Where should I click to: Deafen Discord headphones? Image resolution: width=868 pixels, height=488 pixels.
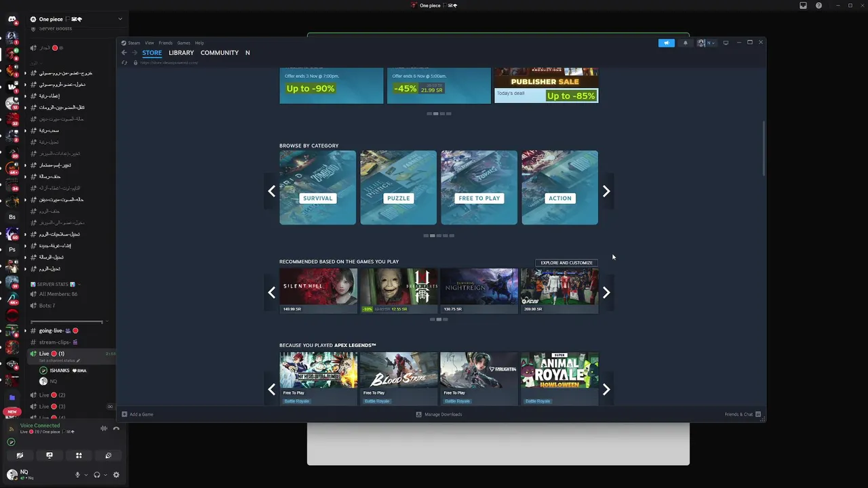(x=97, y=475)
